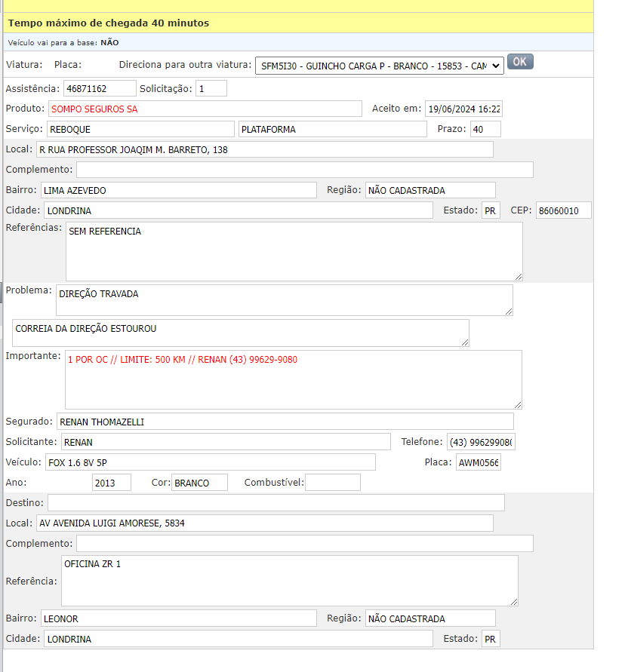Click the Segurado field RENAN THOMAZELLI
Screen dimensions: 628x672
285,422
